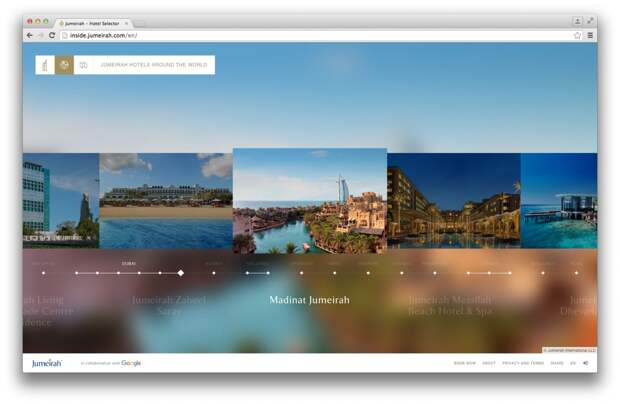Click the last dot of the timeline

point(577,273)
